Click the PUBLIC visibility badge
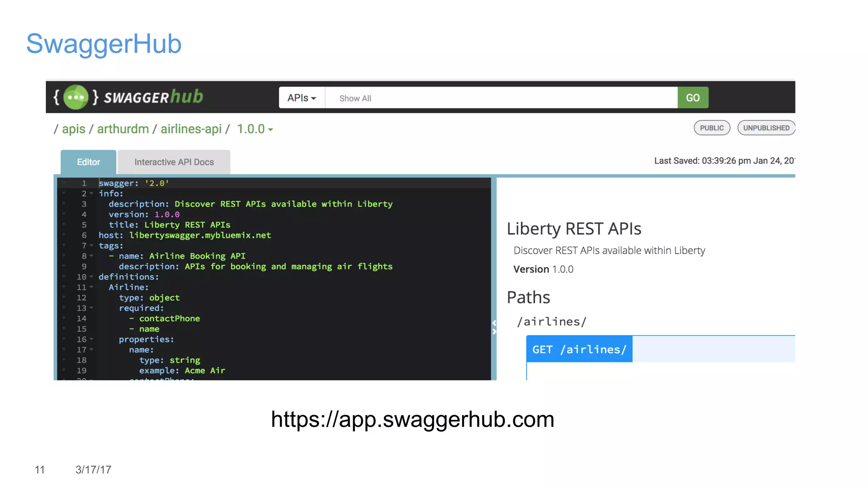 point(712,128)
